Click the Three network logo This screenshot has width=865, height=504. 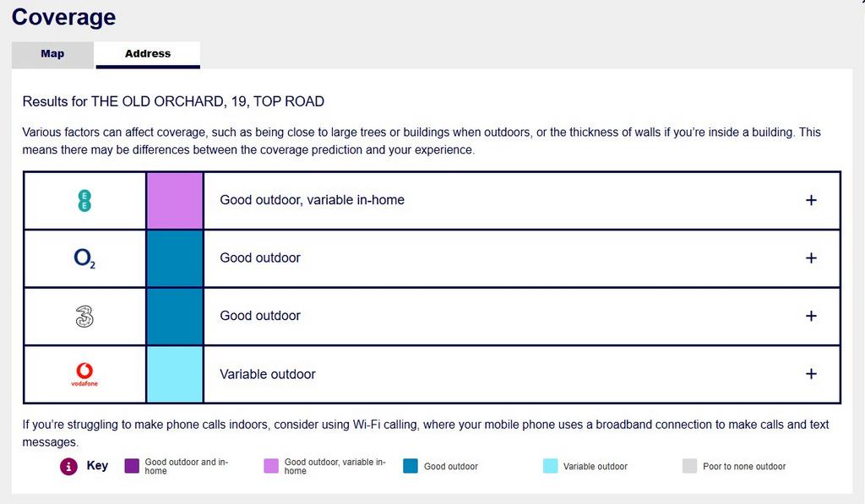click(84, 317)
